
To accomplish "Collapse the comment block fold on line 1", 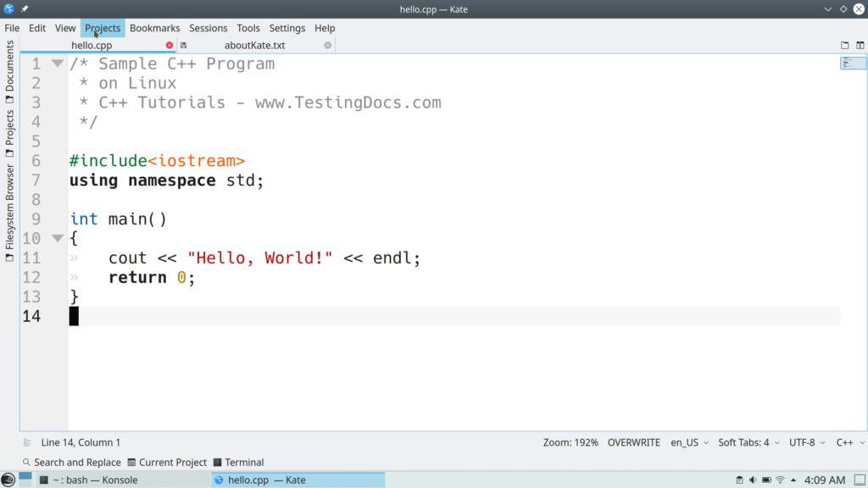I will coord(57,63).
